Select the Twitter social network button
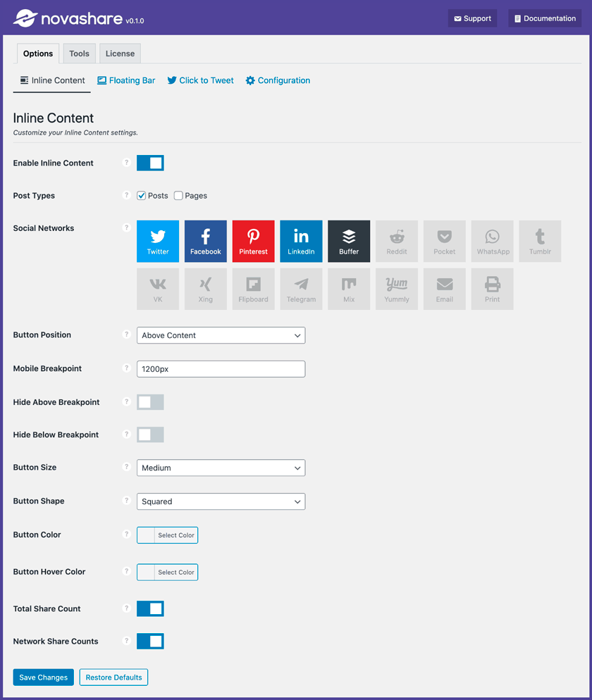Viewport: 592px width, 700px height. point(158,241)
